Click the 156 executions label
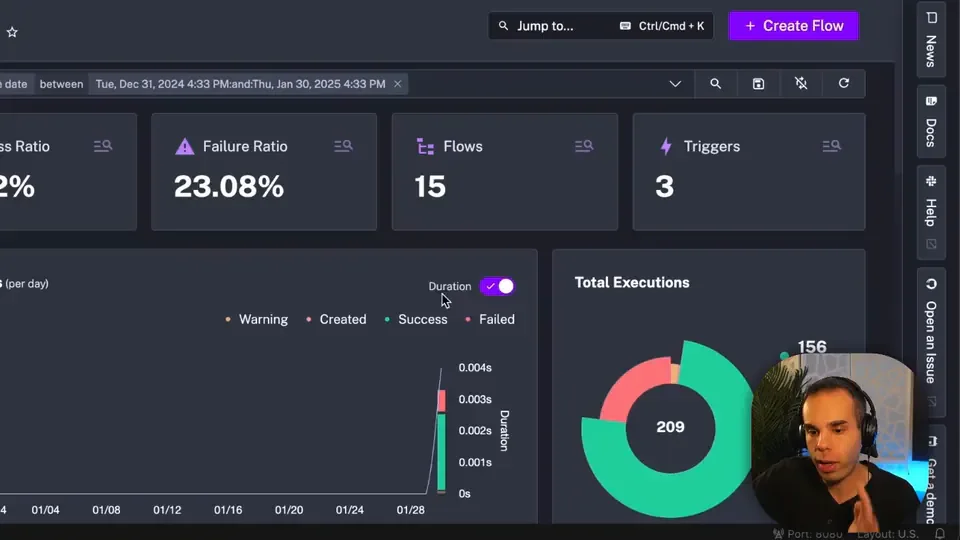The width and height of the screenshot is (960, 540). [x=812, y=347]
